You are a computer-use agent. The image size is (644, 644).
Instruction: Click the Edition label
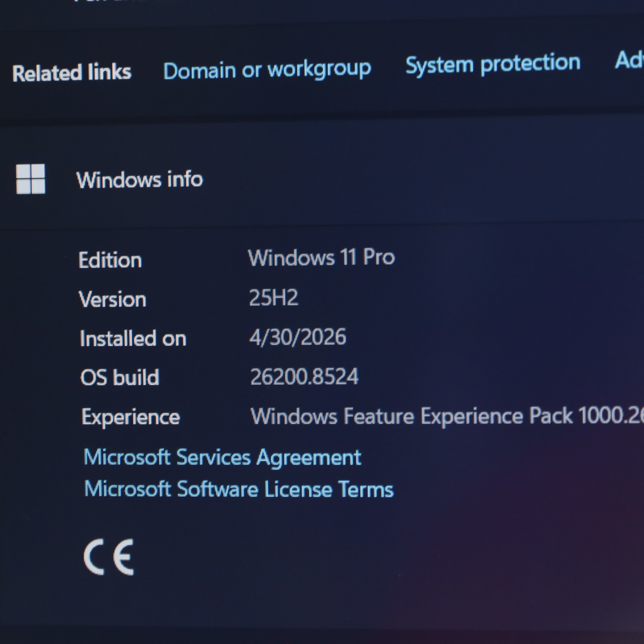coord(110,260)
